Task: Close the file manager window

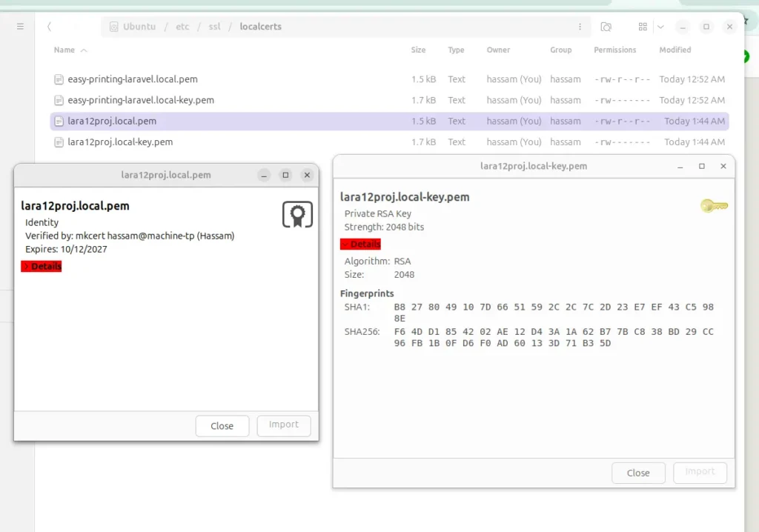Action: coord(729,27)
